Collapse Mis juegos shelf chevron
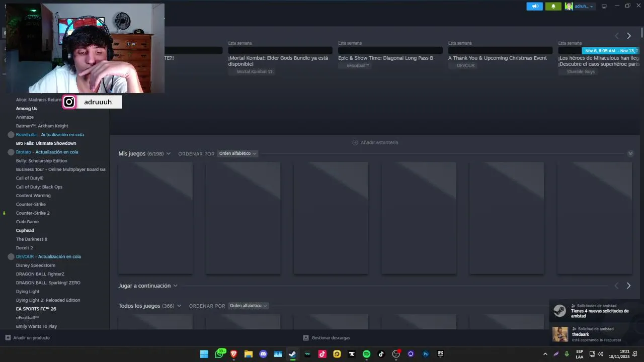This screenshot has width=644, height=362. (x=630, y=153)
